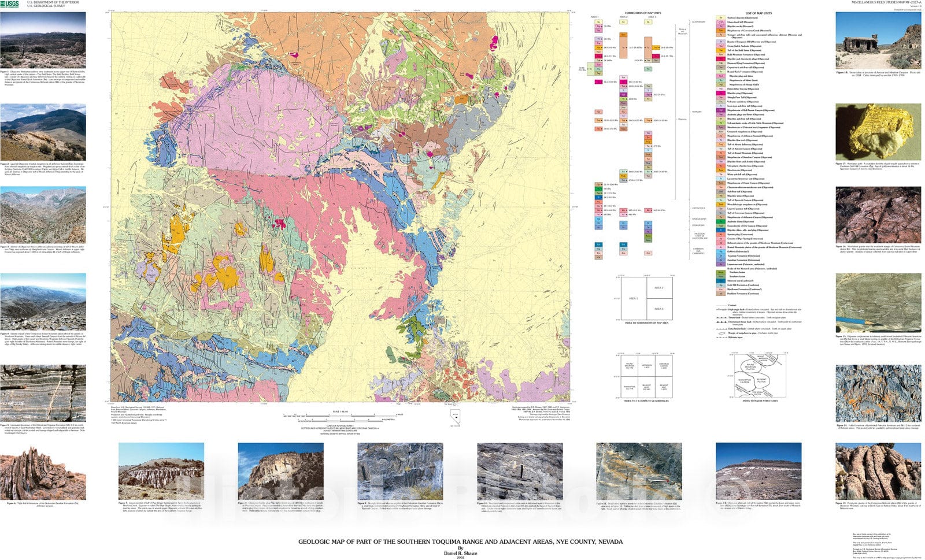Select the Surficial deposits (Quaternary) legend box

(x=720, y=18)
